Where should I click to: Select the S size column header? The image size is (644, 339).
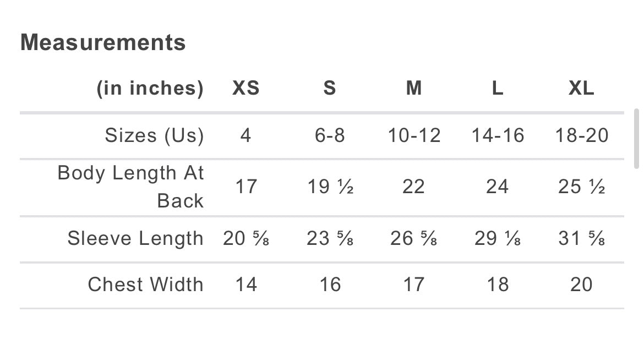[x=329, y=89]
